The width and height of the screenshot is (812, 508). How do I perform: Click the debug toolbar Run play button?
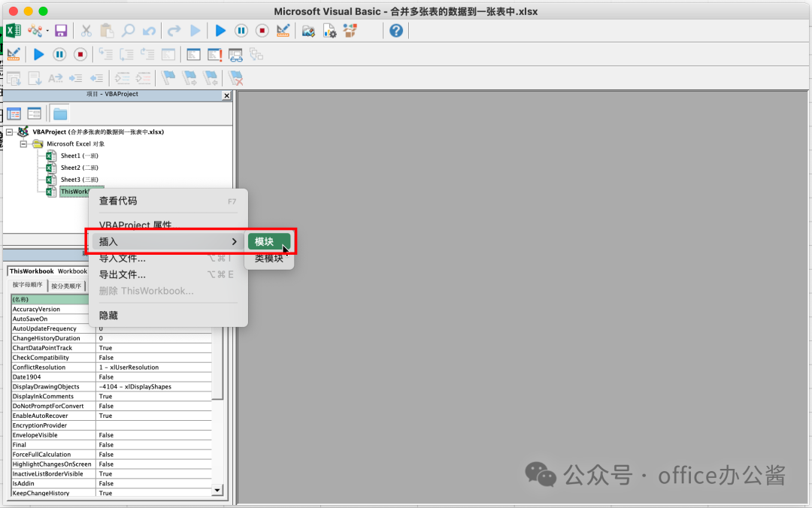point(38,54)
